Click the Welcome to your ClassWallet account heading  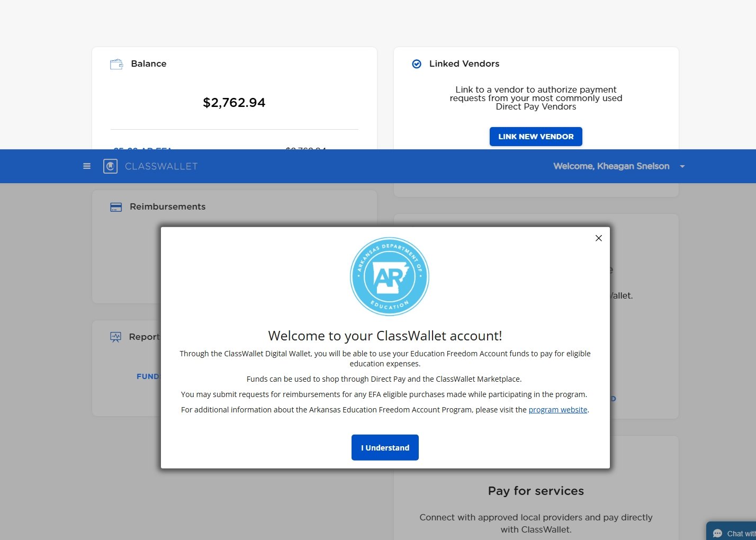click(385, 336)
